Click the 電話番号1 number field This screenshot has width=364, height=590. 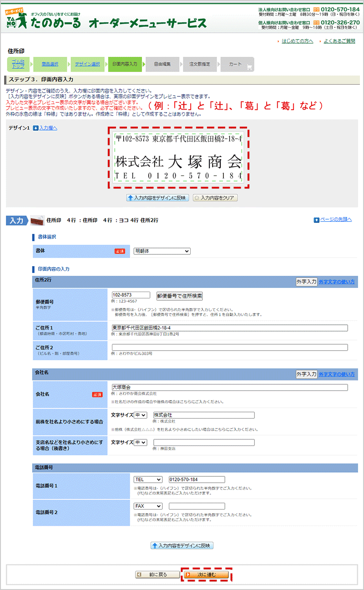click(x=197, y=479)
